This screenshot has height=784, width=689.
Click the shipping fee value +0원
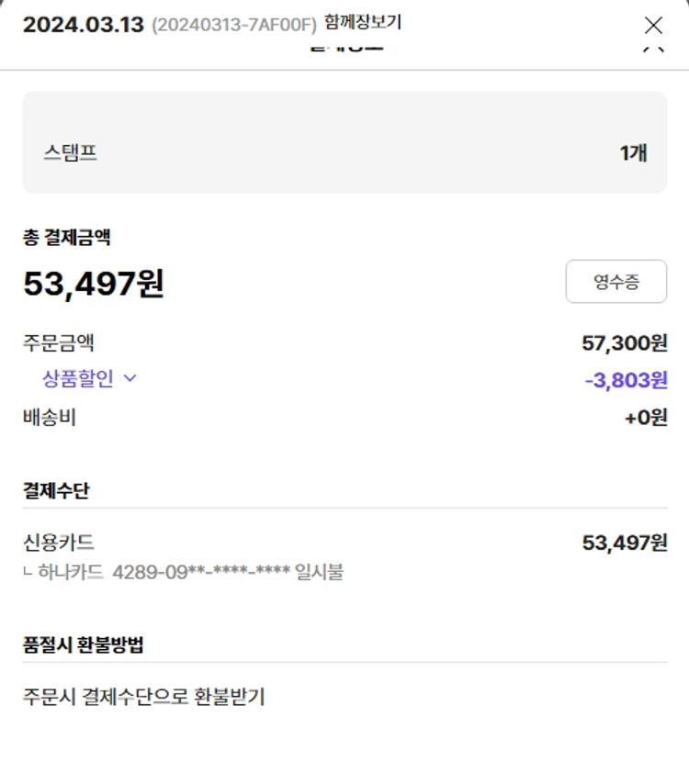pos(646,418)
